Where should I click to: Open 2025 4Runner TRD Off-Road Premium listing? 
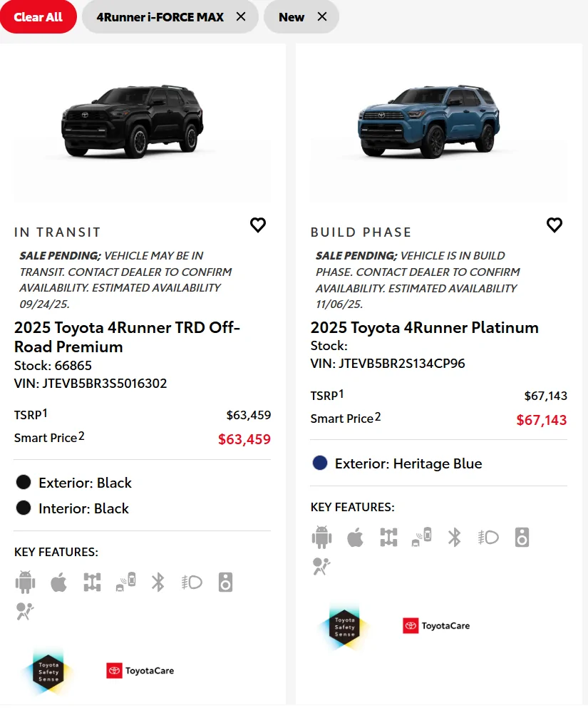(x=127, y=337)
